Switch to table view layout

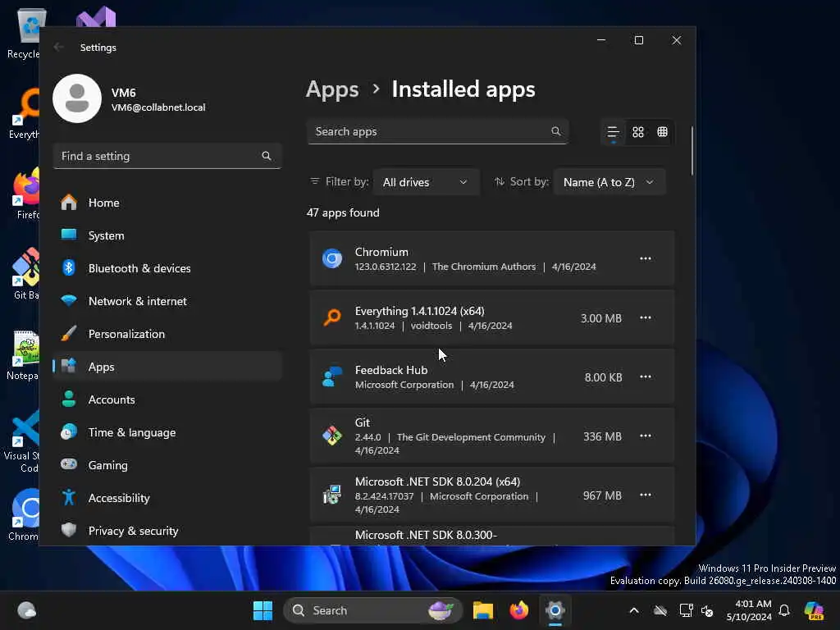(x=663, y=132)
